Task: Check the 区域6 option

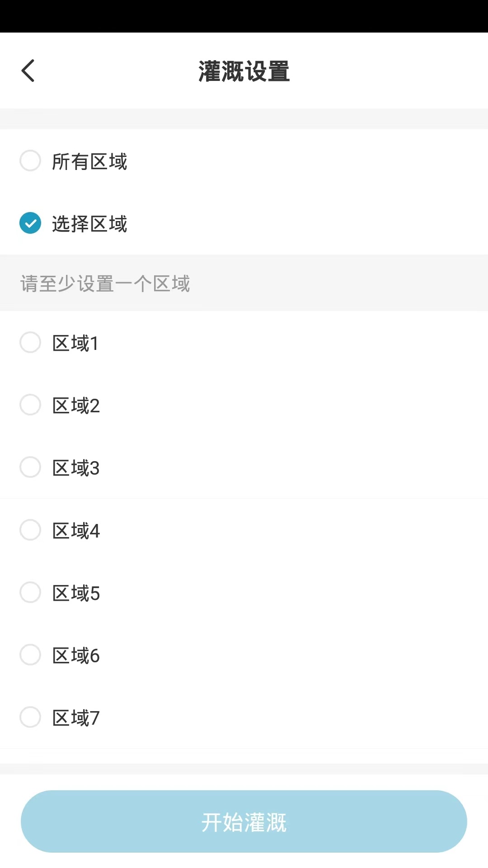Action: 30,655
